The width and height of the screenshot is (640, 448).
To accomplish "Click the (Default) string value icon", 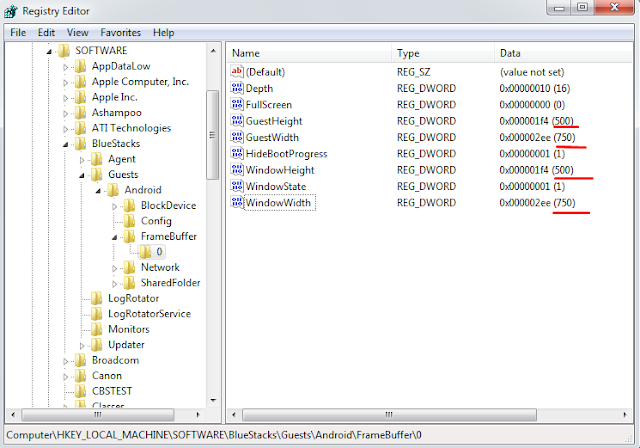I will point(237,72).
